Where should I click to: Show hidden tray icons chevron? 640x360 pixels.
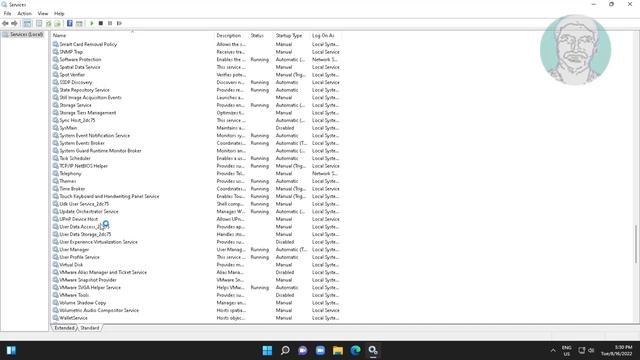tap(553, 350)
